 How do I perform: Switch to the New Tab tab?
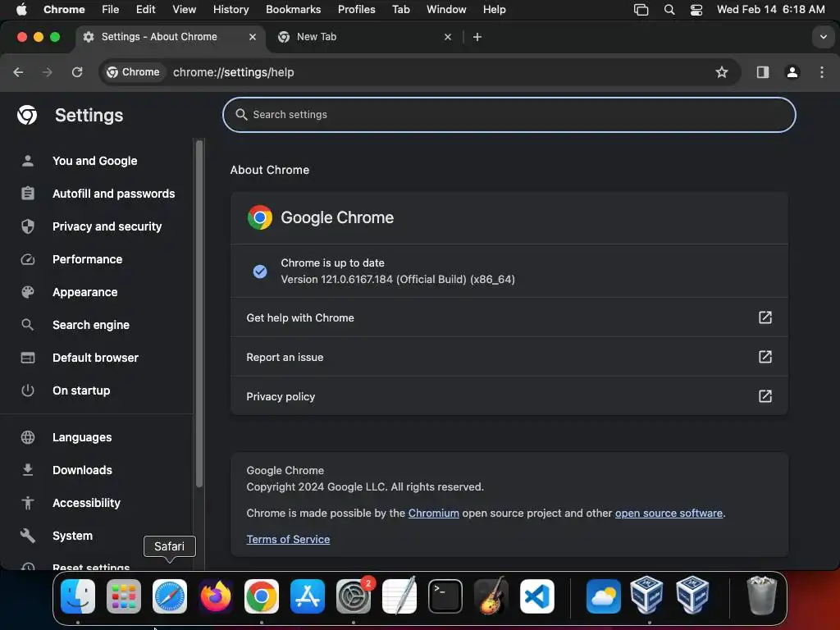(x=364, y=37)
